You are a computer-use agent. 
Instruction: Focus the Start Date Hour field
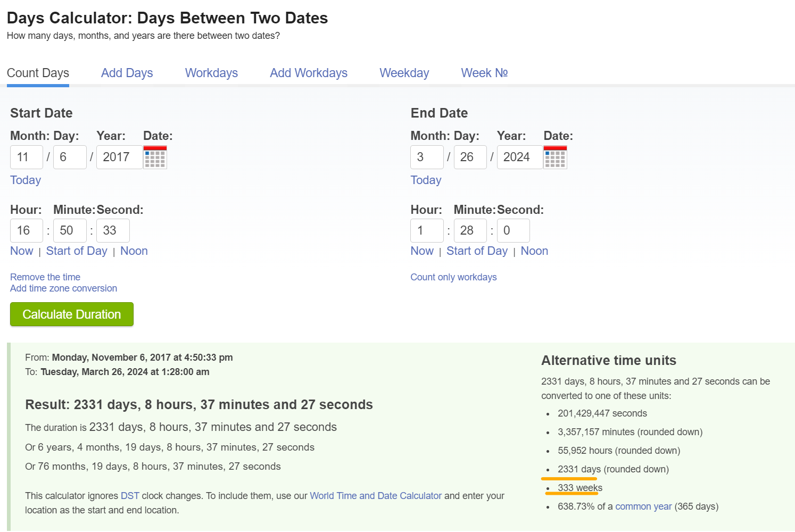coord(27,231)
